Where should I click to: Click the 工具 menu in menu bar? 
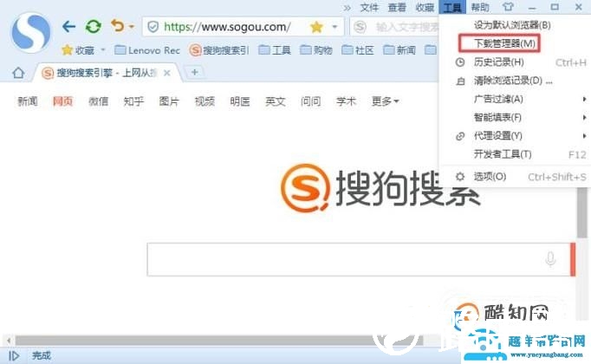(x=452, y=7)
